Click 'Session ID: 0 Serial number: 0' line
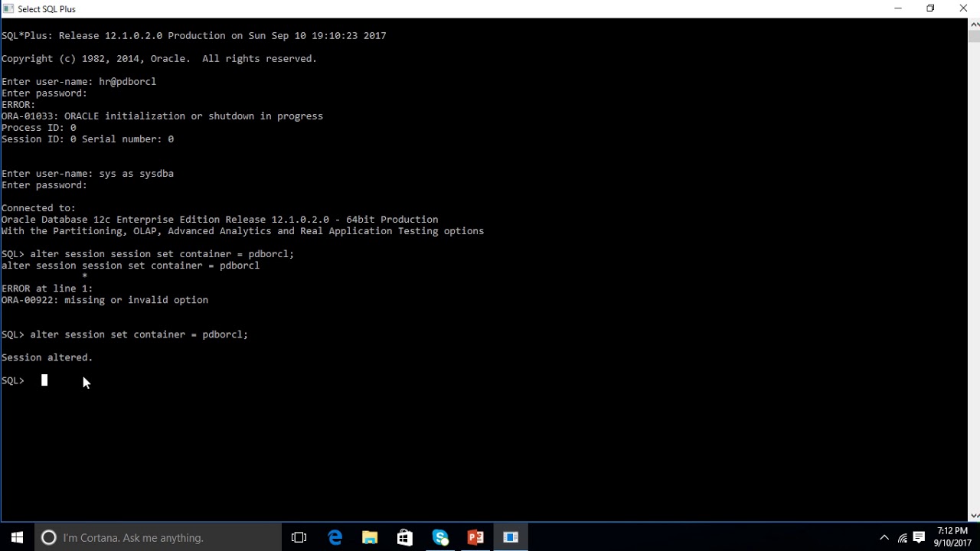The image size is (980, 551). click(87, 139)
